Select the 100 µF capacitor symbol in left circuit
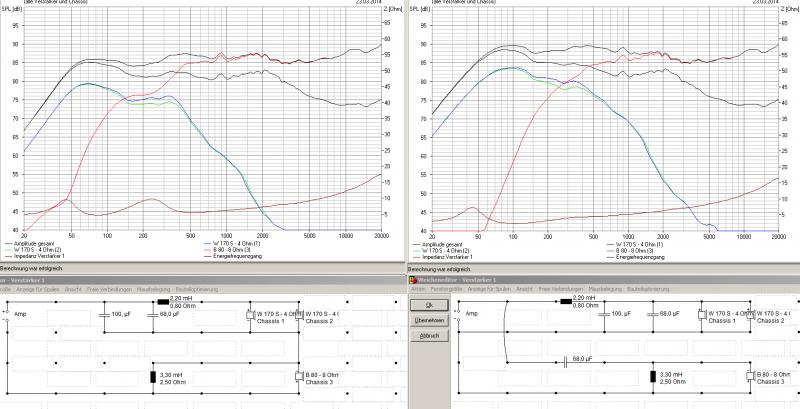Viewport: 800px width, 409px height. pos(104,315)
